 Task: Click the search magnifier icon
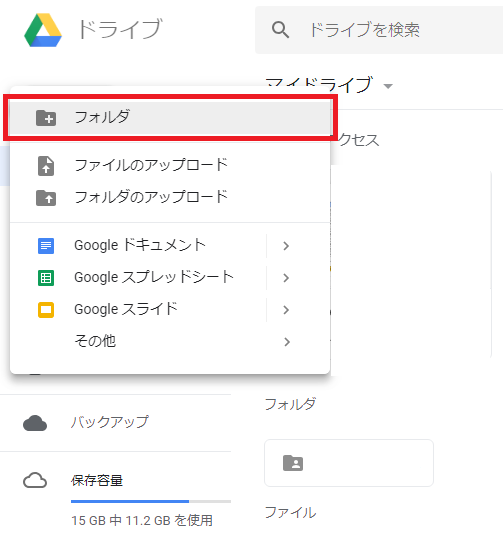[x=281, y=29]
